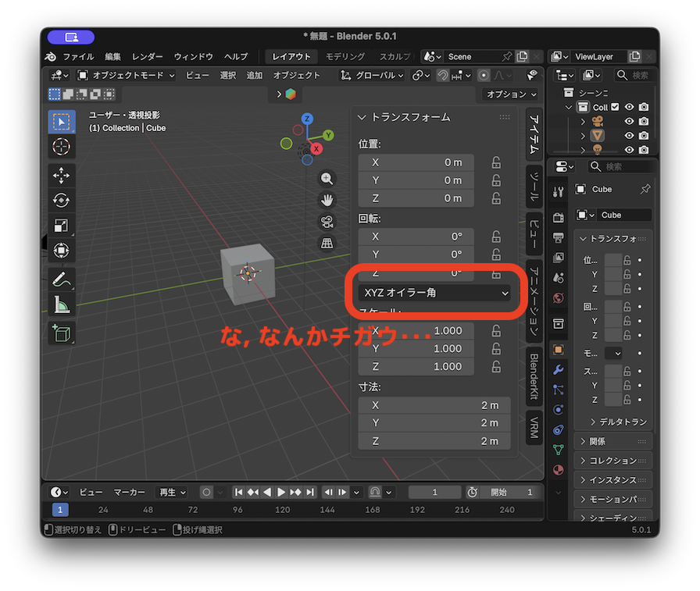Open Output properties tab icon

click(x=558, y=238)
